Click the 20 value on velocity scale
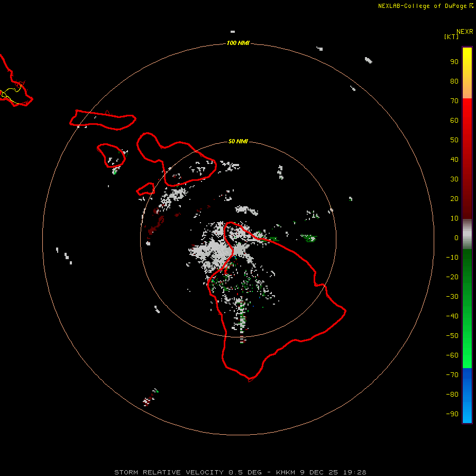This screenshot has height=476, width=476. pyautogui.click(x=454, y=198)
